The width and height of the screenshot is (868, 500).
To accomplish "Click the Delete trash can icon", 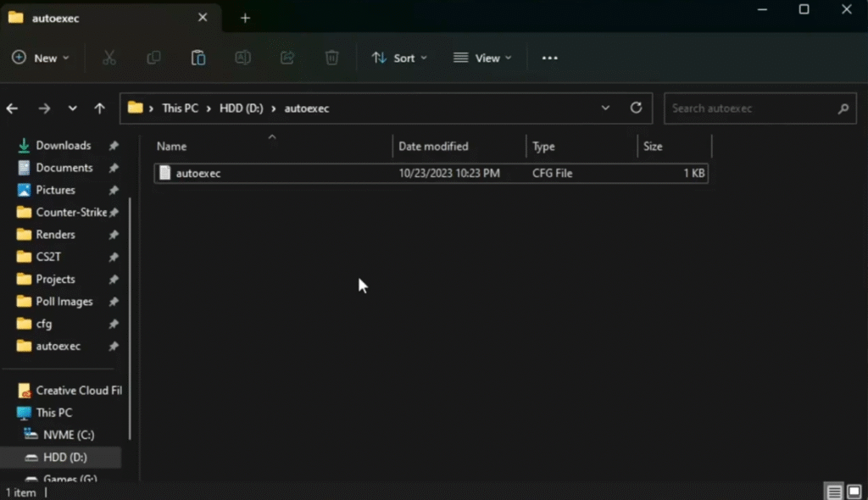I will [x=332, y=58].
